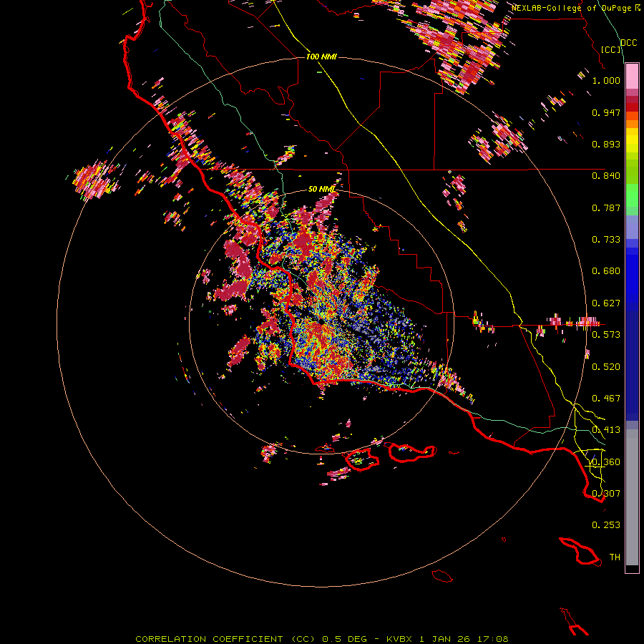The width and height of the screenshot is (644, 644).
Task: Click the DCC product label
Action: pyautogui.click(x=628, y=42)
